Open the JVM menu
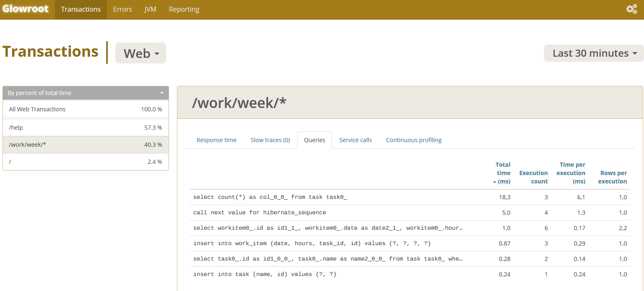This screenshot has width=644, height=291. tap(150, 9)
